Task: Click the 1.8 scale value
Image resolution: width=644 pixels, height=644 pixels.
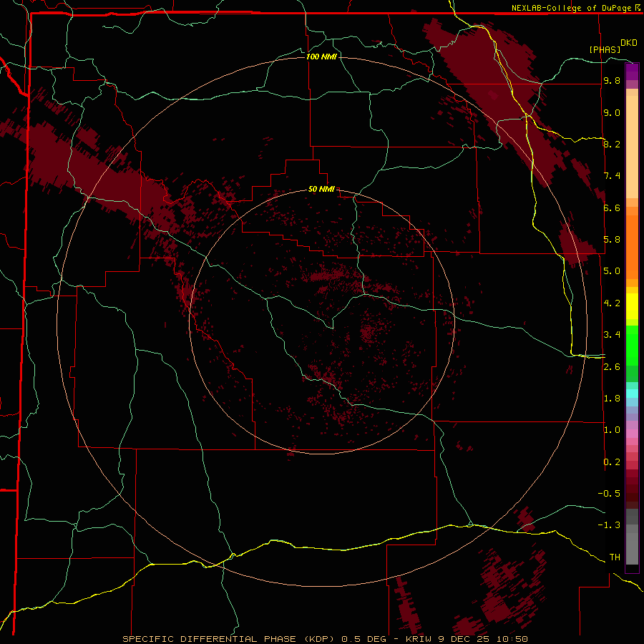Action: [x=612, y=399]
